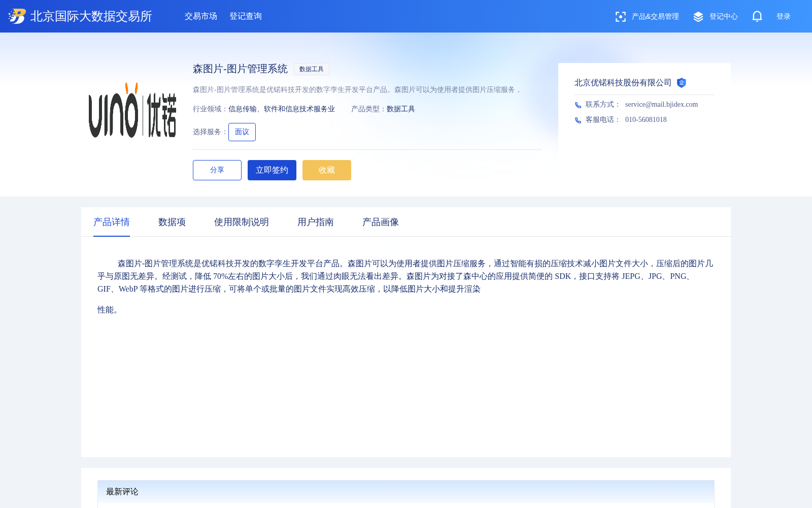The image size is (812, 508).
Task: Click the 登录 login link
Action: pos(783,17)
